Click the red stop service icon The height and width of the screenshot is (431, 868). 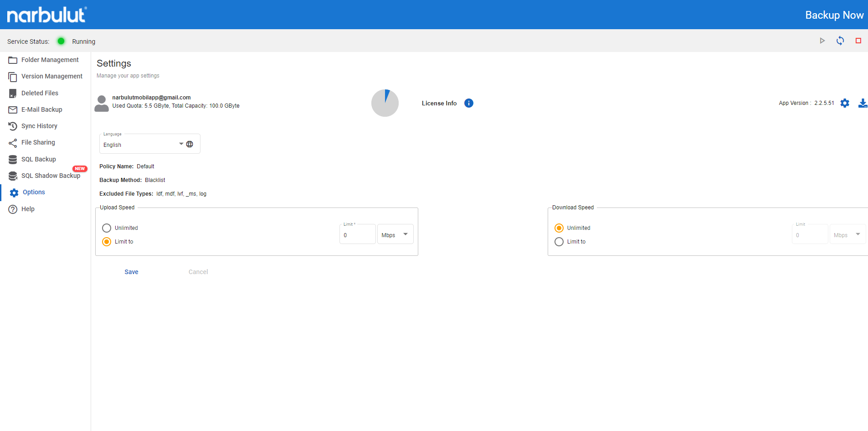858,41
